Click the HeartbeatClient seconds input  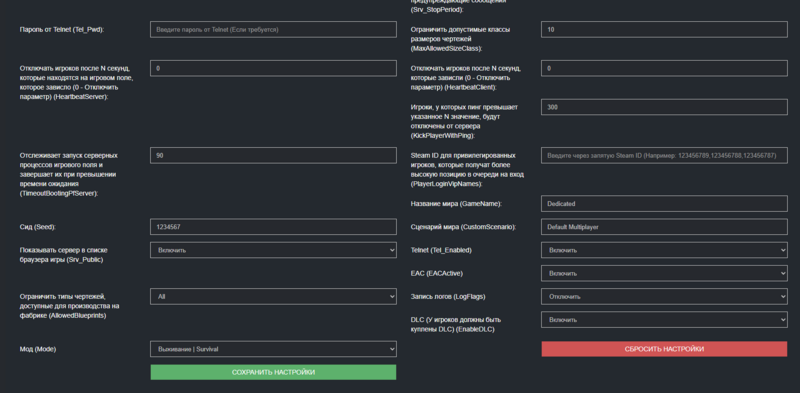664,68
